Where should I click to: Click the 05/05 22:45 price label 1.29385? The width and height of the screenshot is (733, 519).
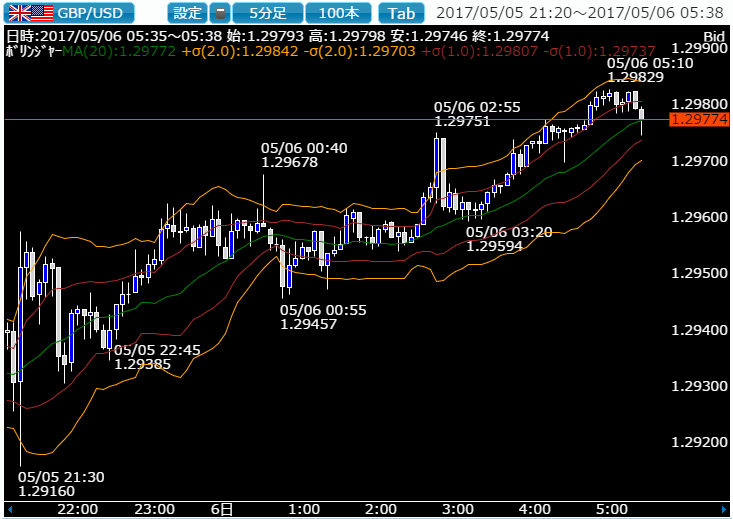(x=157, y=357)
